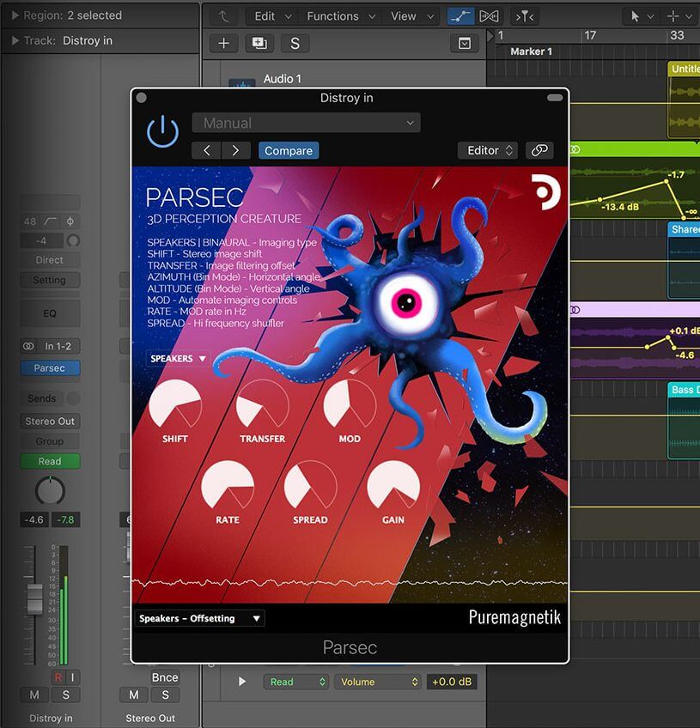Click the gain reduction circle next to -4
The height and width of the screenshot is (728, 700).
pos(73,240)
